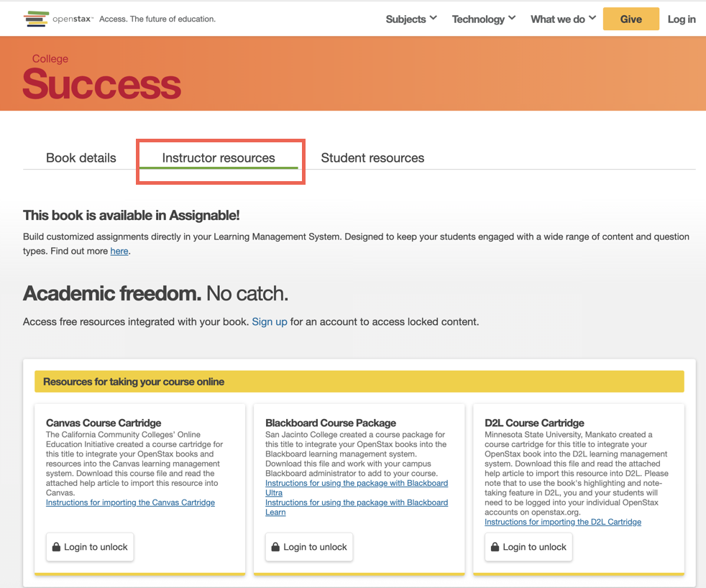706x588 pixels.
Task: Select the Instructor resources tab
Action: click(219, 157)
